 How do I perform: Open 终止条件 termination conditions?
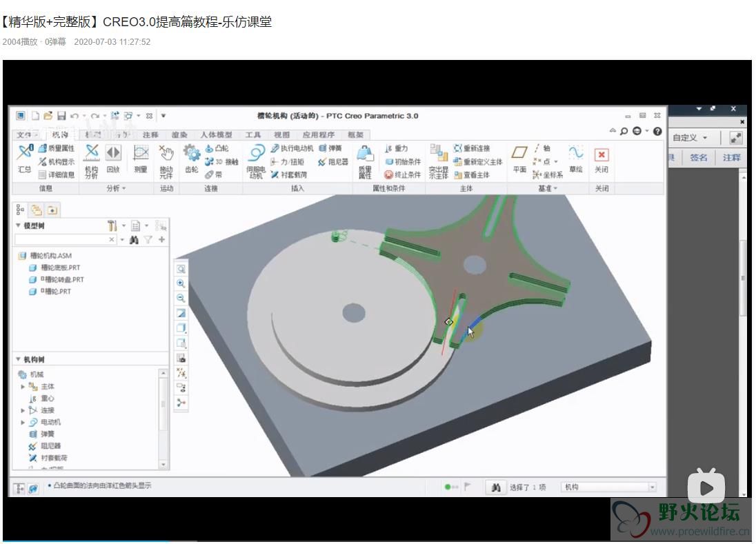(x=403, y=174)
